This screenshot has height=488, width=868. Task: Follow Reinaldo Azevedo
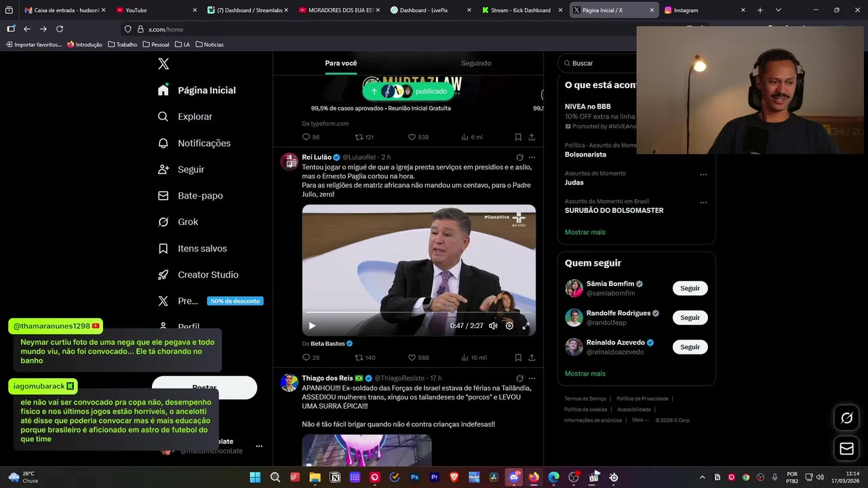coord(690,346)
